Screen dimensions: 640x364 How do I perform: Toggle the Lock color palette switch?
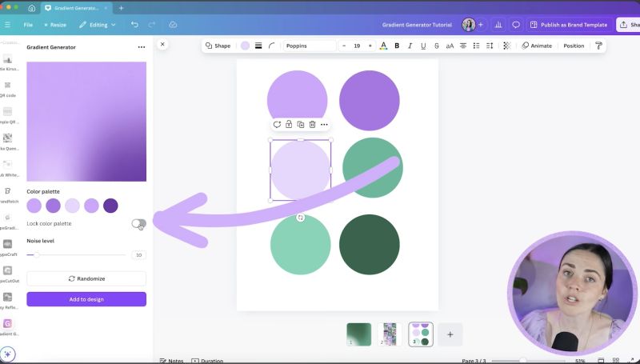click(x=138, y=224)
